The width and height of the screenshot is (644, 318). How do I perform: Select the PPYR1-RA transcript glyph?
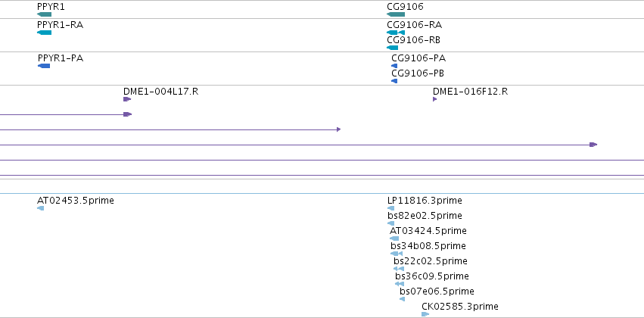(x=44, y=33)
